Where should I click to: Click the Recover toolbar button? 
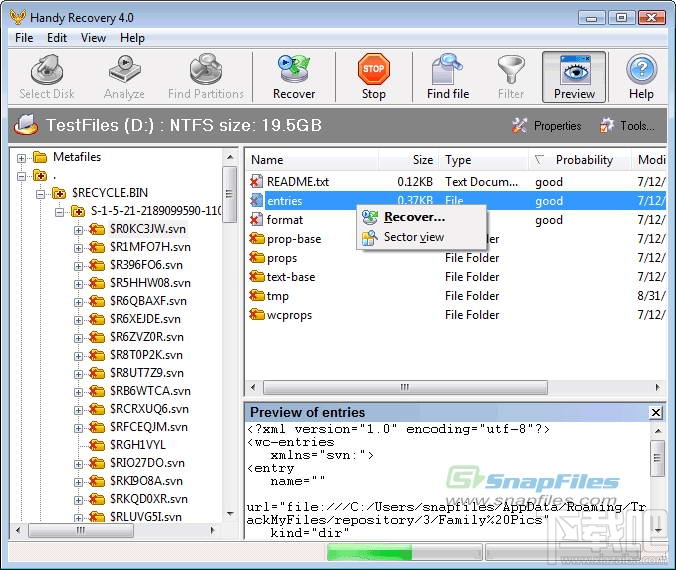point(294,77)
